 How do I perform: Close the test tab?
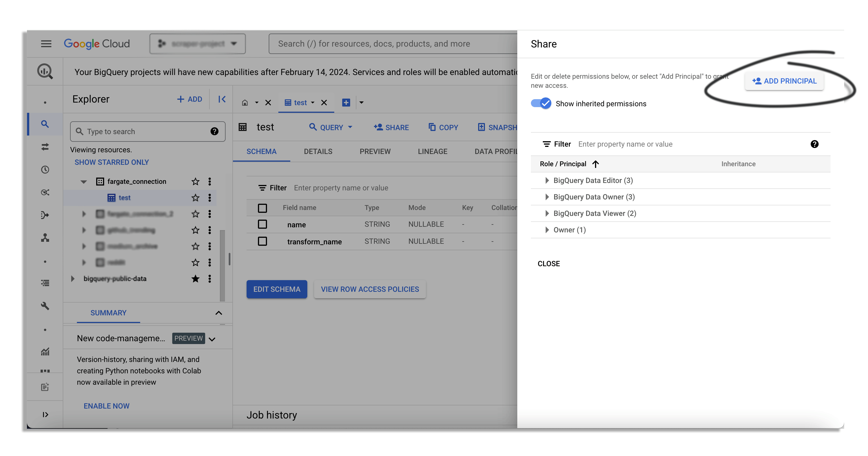(x=324, y=103)
